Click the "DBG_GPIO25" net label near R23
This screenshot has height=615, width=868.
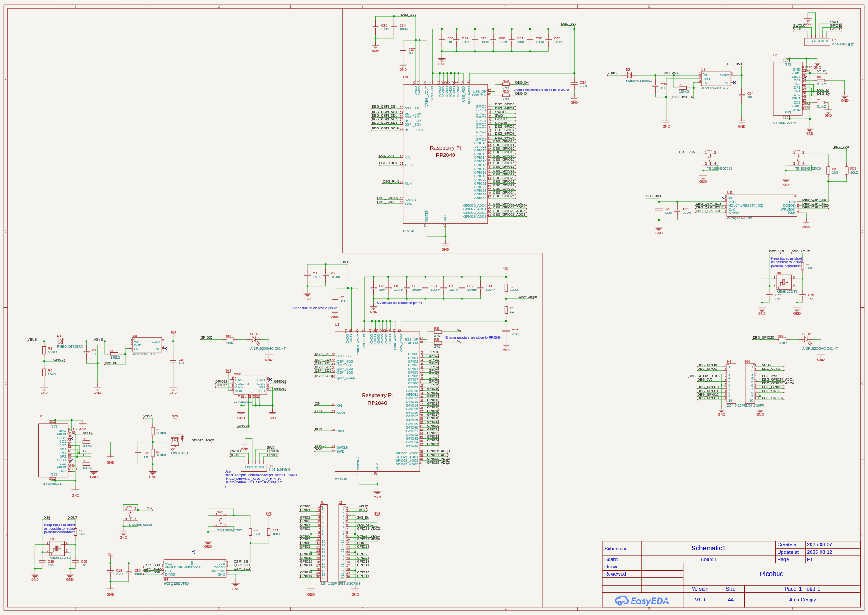point(763,337)
